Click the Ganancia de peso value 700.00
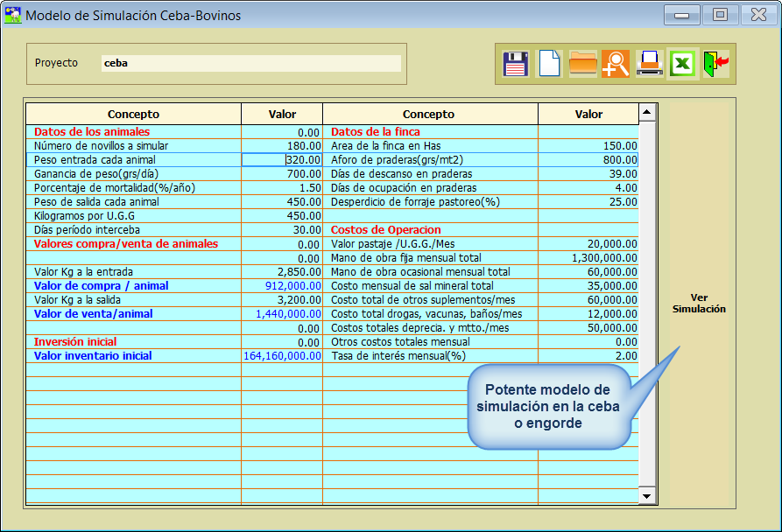 pos(282,174)
